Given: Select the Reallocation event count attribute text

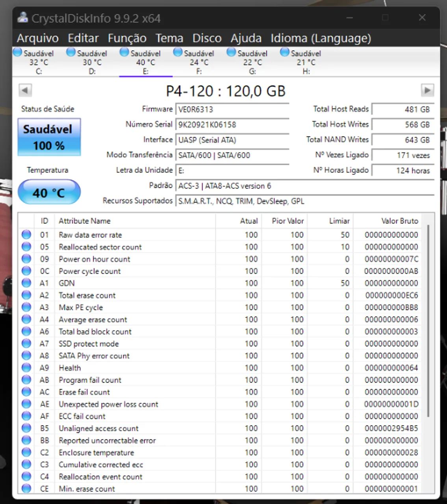Looking at the screenshot, I should (x=100, y=477).
